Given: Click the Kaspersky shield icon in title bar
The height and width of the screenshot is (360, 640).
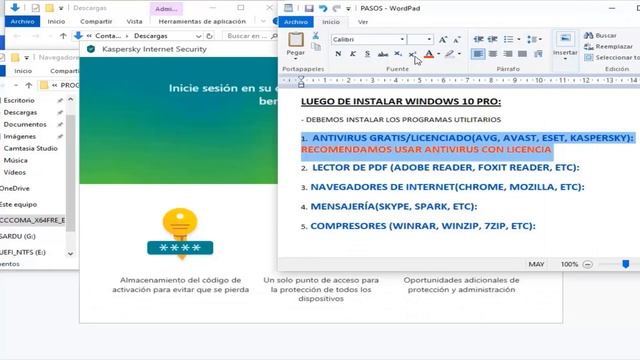Looking at the screenshot, I should 91,49.
